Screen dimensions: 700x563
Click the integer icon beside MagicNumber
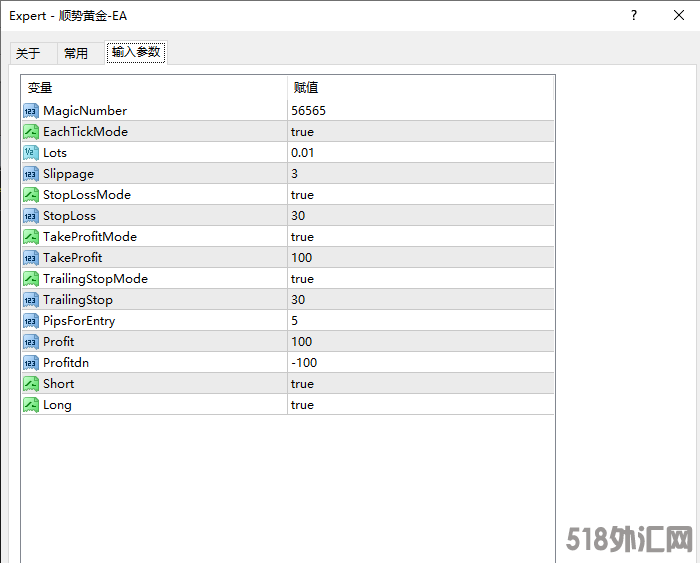[31, 111]
